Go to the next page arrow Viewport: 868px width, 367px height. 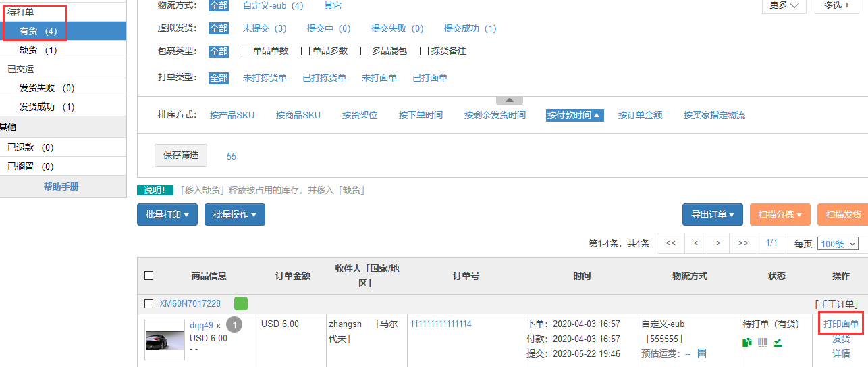(x=718, y=243)
